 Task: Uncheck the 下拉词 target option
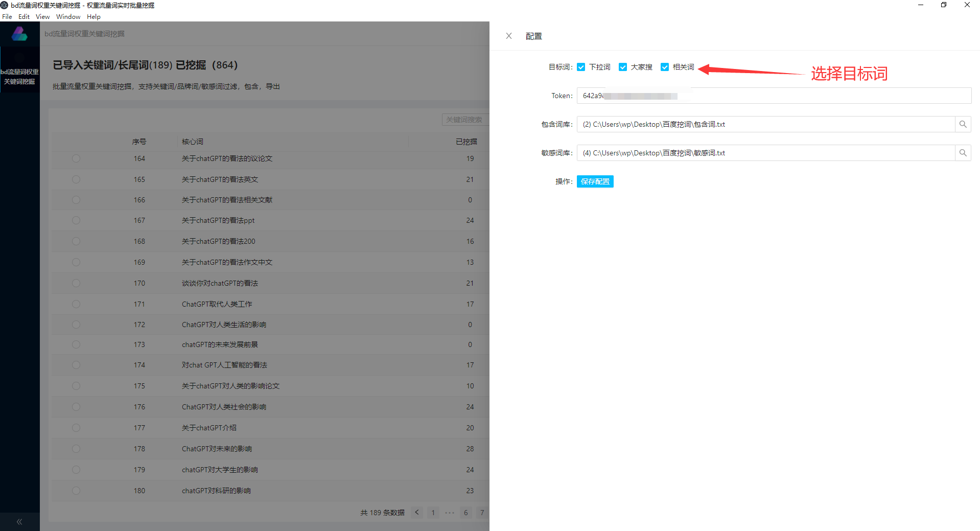581,66
